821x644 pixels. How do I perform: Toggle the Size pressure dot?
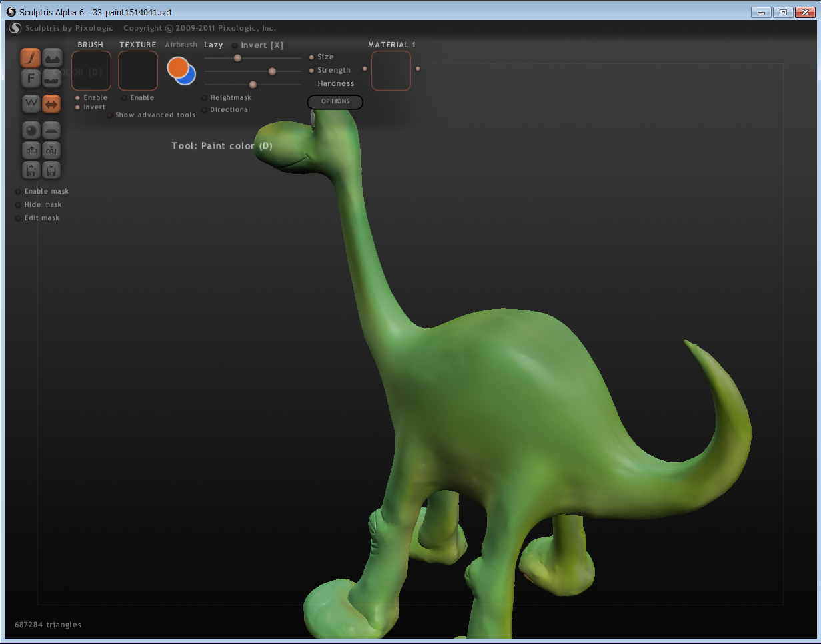coord(311,57)
